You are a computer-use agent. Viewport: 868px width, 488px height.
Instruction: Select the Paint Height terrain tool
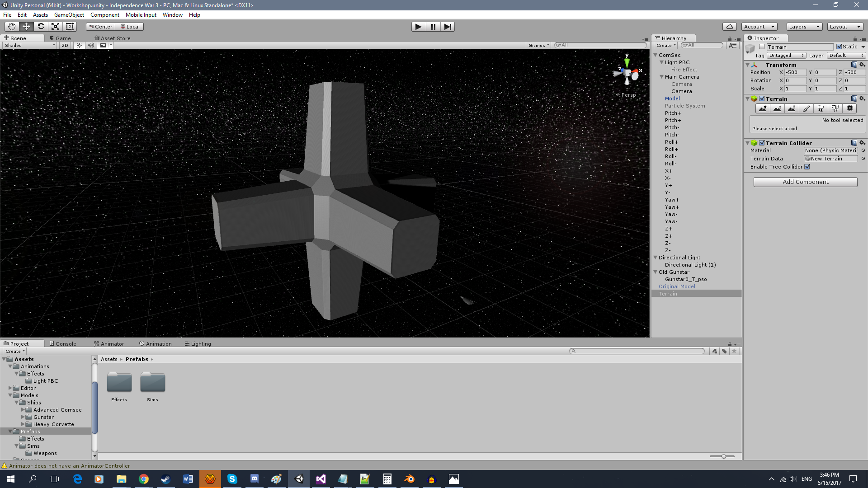click(x=777, y=108)
